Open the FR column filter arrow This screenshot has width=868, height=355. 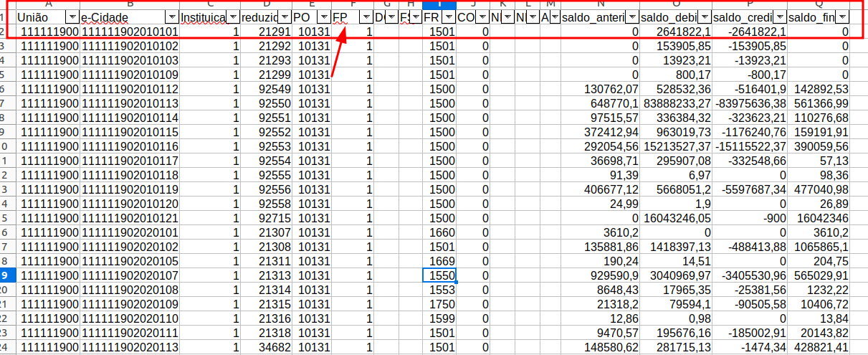pyautogui.click(x=449, y=16)
